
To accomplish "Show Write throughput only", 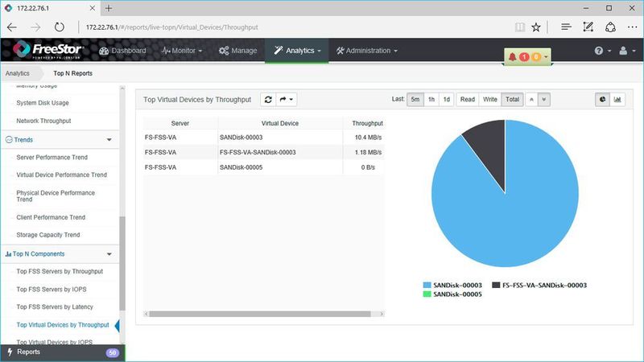I will coord(490,99).
